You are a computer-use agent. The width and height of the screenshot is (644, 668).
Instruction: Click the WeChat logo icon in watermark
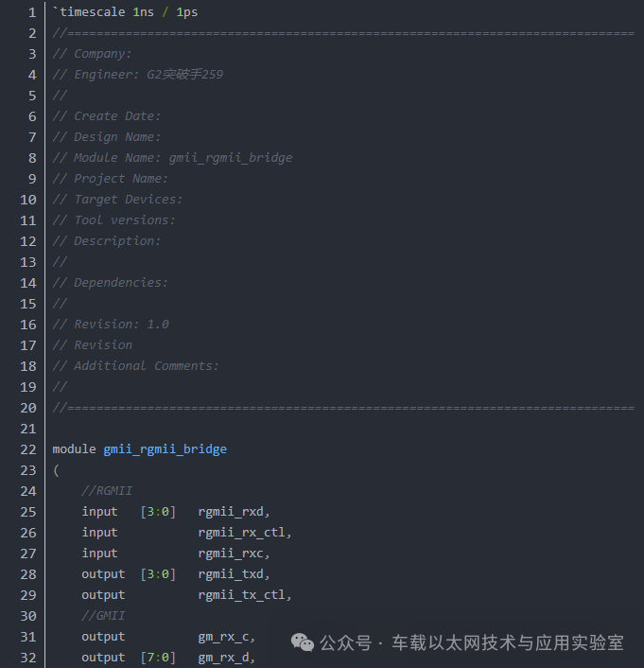click(303, 642)
